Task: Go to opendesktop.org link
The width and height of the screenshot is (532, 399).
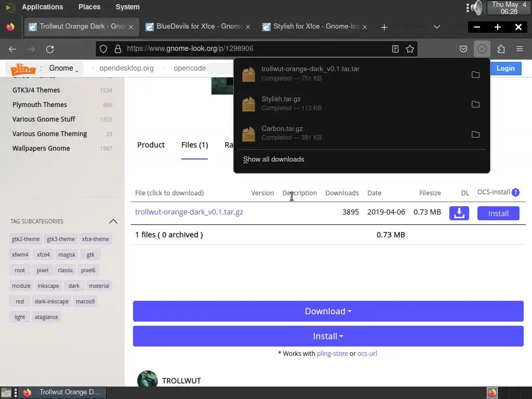Action: point(127,68)
